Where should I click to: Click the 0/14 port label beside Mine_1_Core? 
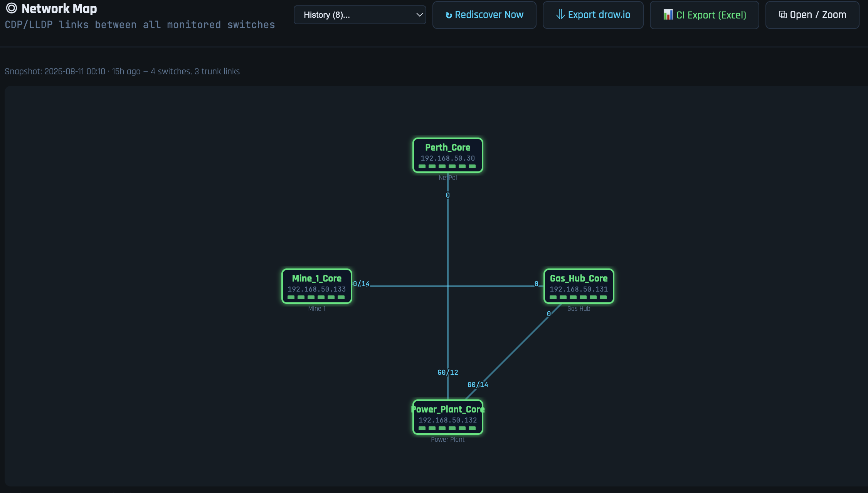pyautogui.click(x=361, y=284)
